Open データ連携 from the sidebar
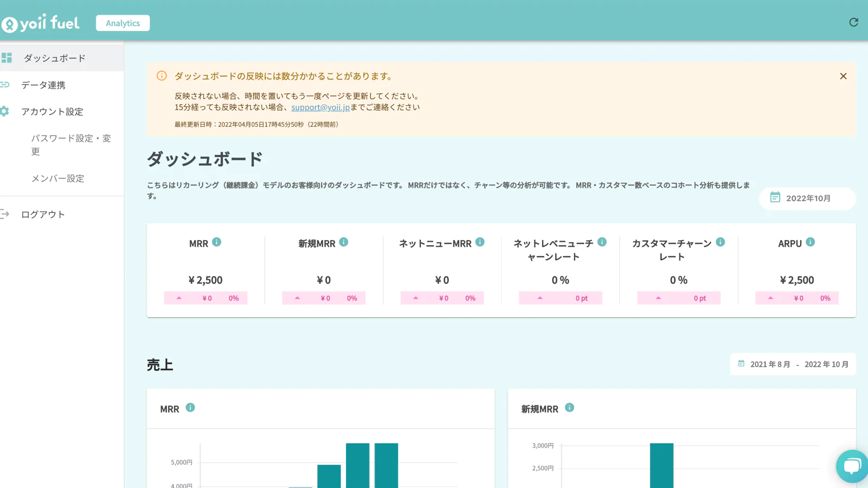This screenshot has height=488, width=868. click(x=43, y=85)
